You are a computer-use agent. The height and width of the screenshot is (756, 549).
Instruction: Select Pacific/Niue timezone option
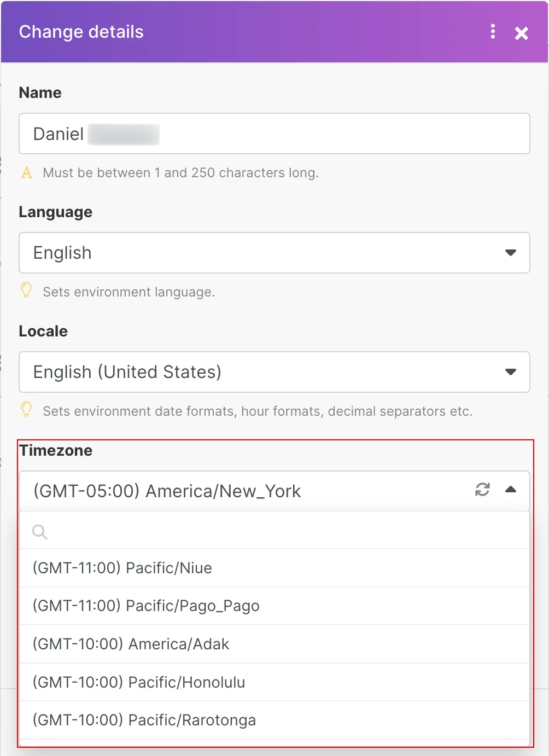point(274,568)
